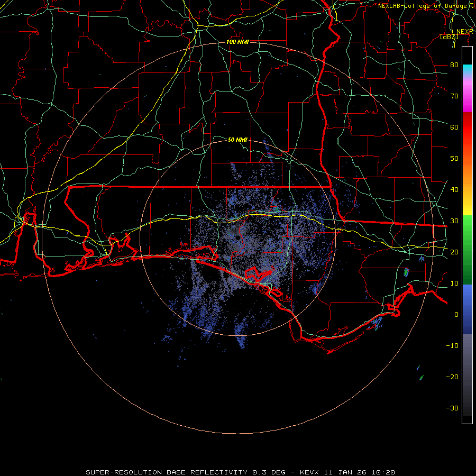Click the "KEVX" radar site ID in caption
The image size is (476, 476).
point(309,472)
